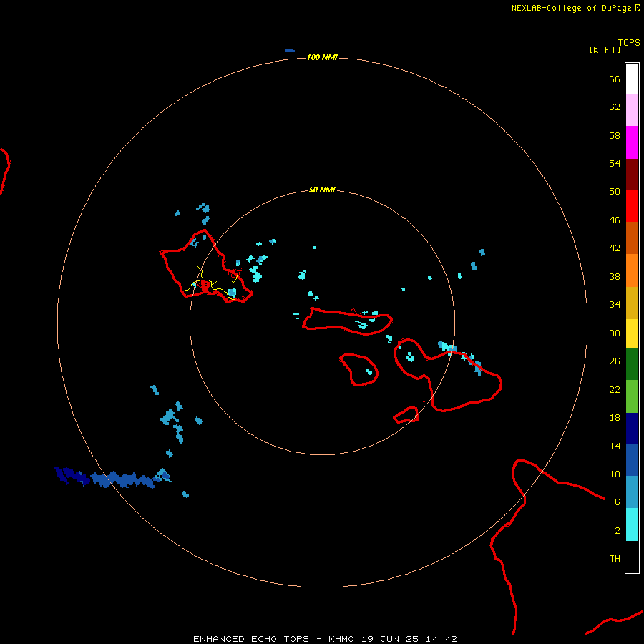Click the small blue echo above the 100 NMI label
Screen dimensions: 644x644
tap(290, 50)
